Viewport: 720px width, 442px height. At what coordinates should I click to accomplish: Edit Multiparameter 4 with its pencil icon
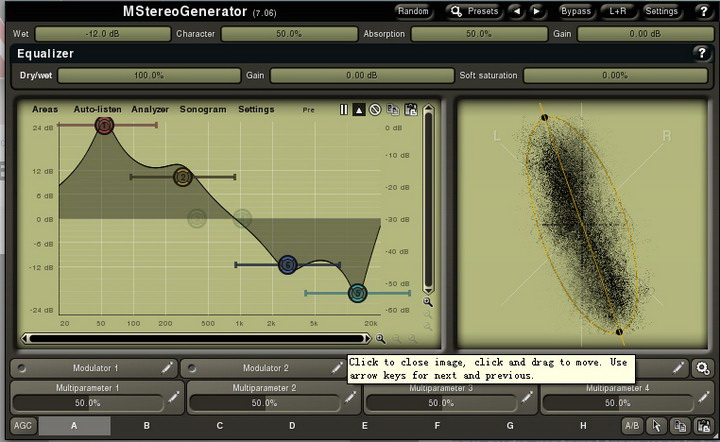tap(703, 397)
